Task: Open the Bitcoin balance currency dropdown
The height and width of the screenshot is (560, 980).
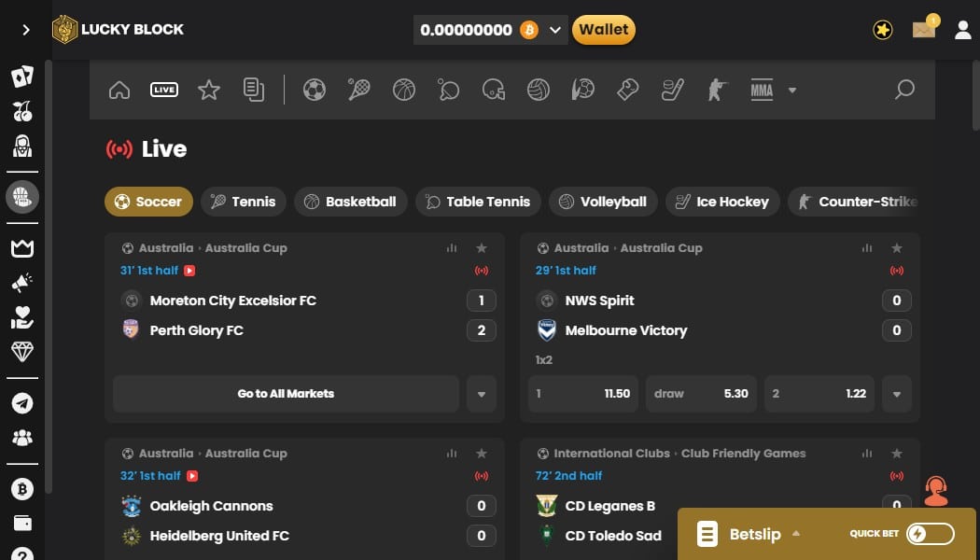Action: [491, 30]
